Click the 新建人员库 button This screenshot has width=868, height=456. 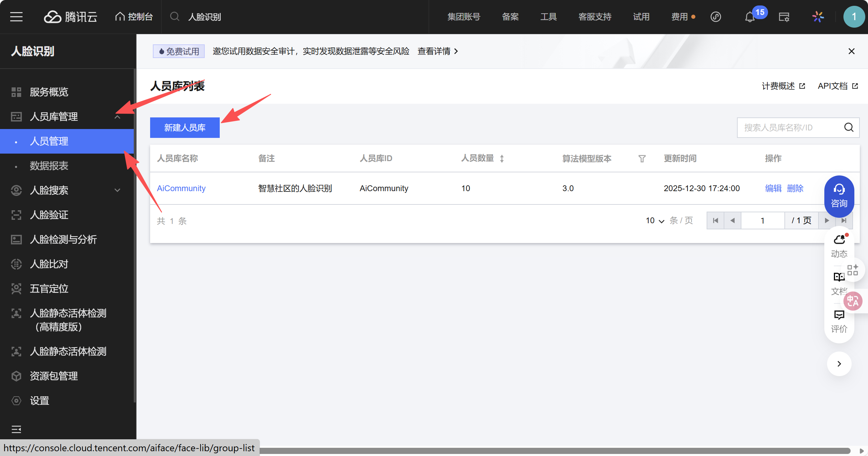click(185, 128)
